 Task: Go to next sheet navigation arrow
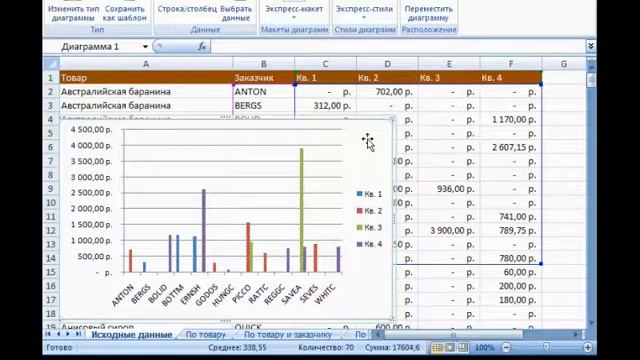click(68, 334)
